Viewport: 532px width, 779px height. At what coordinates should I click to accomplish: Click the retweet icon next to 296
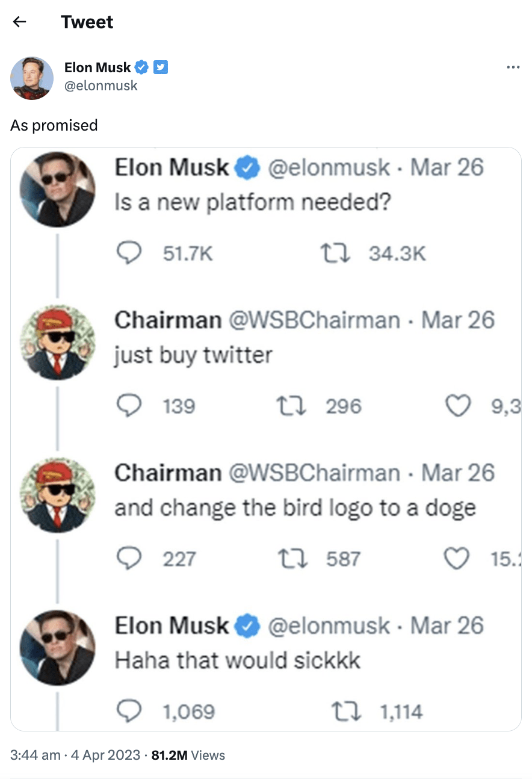291,406
